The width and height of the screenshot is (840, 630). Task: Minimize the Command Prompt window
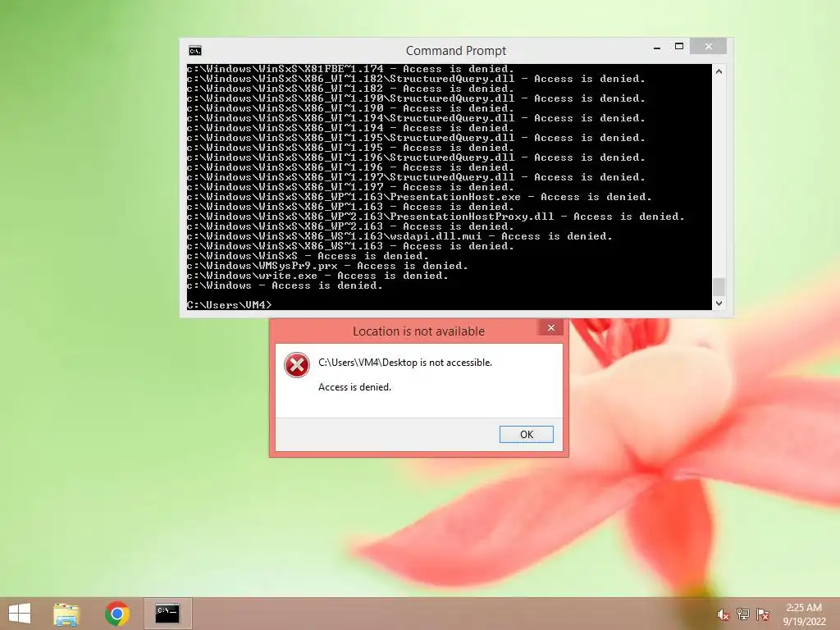tap(657, 48)
